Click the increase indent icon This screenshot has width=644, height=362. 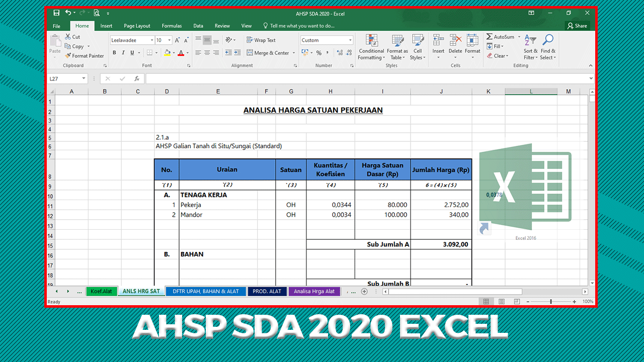tap(237, 53)
